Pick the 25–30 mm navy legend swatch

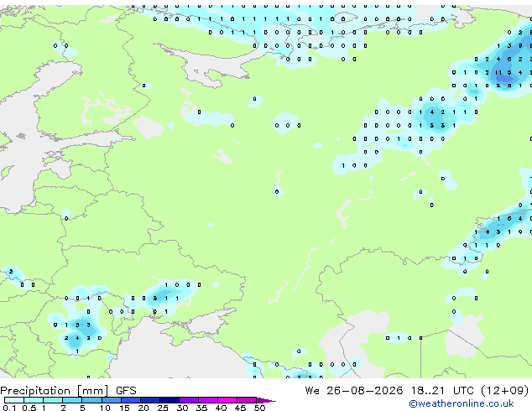[170, 400]
